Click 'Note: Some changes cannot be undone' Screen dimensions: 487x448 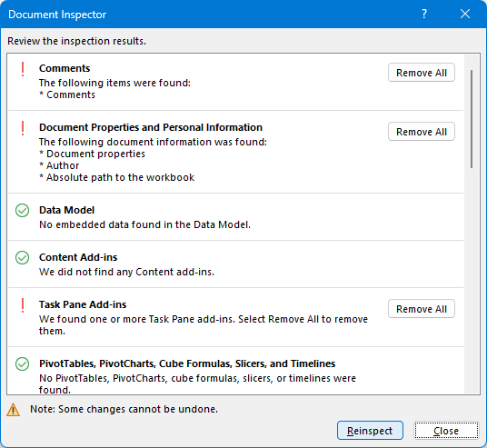[x=124, y=409]
